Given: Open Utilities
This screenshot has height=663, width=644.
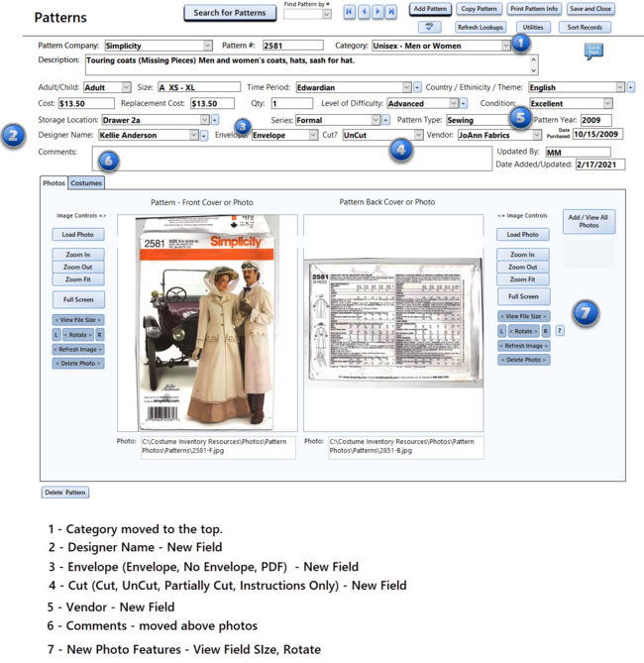Looking at the screenshot, I should point(533,27).
